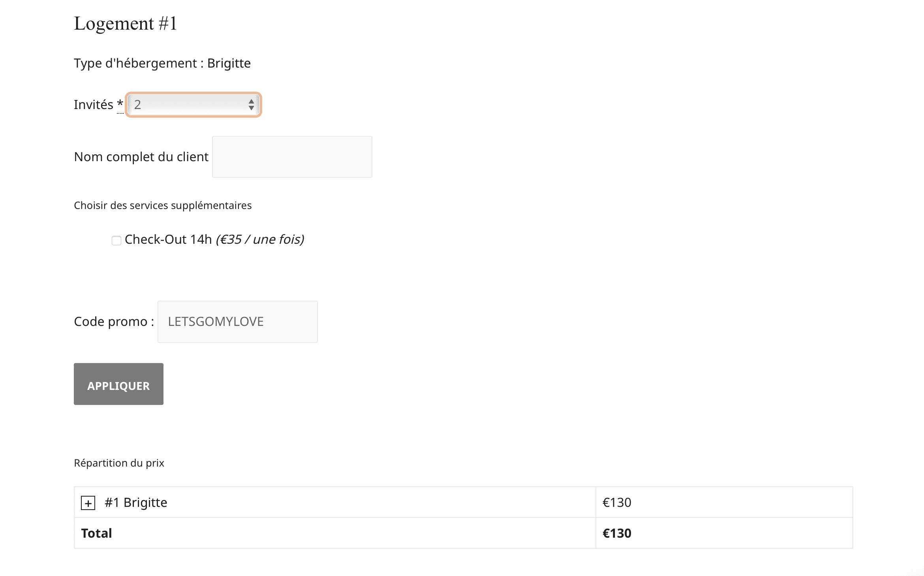The image size is (924, 576).
Task: Click the Logement #1 heading
Action: coord(126,23)
